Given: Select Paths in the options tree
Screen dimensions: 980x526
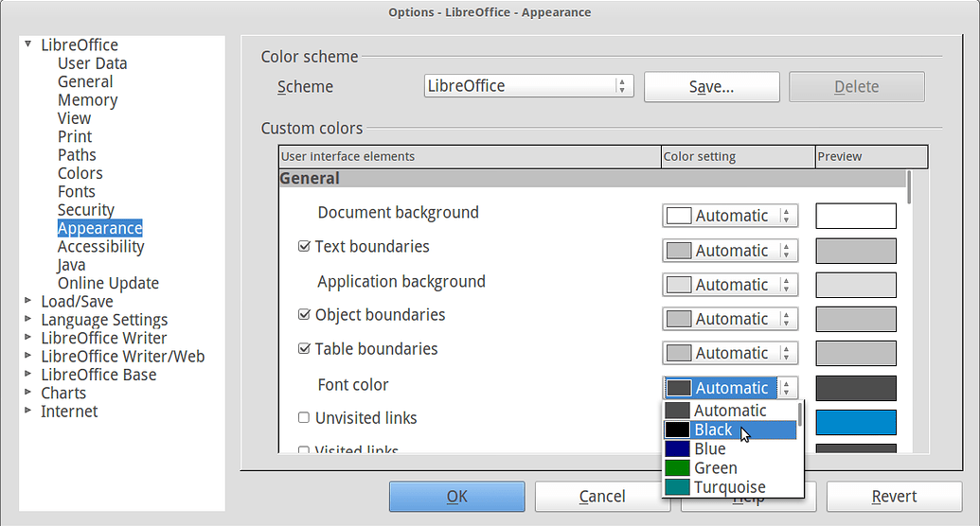Looking at the screenshot, I should tap(77, 155).
